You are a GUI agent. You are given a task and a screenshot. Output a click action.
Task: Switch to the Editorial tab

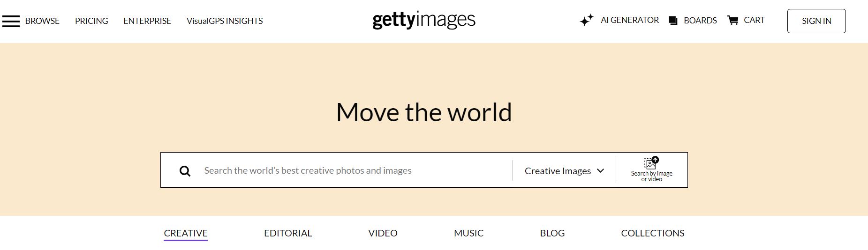tap(288, 233)
